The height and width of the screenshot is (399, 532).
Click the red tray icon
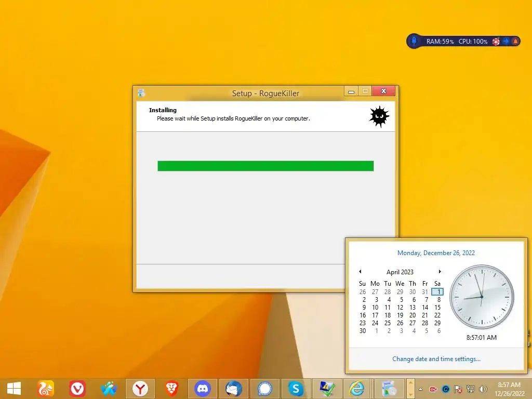[433, 389]
